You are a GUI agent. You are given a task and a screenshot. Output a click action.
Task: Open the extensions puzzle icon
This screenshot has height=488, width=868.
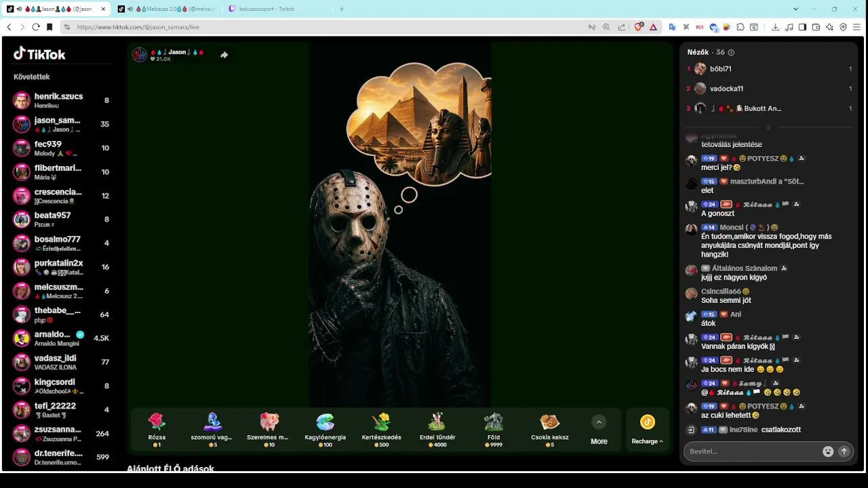[741, 27]
